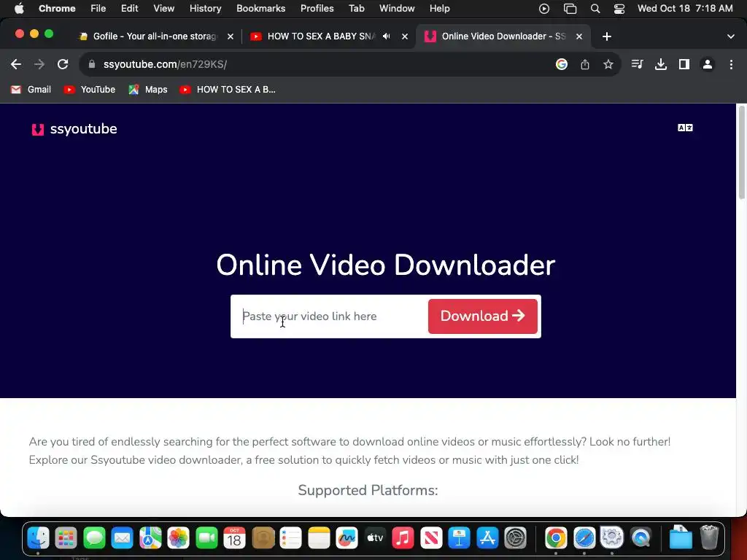
Task: Open Messages from the Dock
Action: click(94, 538)
